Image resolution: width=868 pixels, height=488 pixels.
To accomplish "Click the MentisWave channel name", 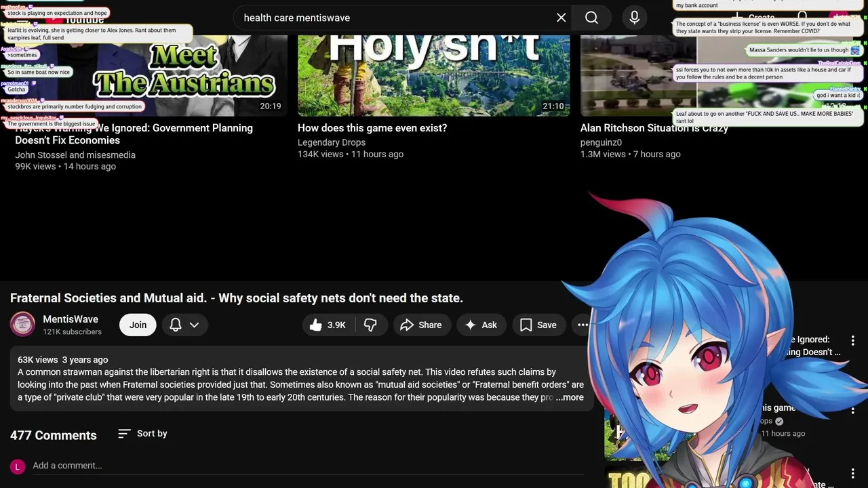I will [x=71, y=319].
